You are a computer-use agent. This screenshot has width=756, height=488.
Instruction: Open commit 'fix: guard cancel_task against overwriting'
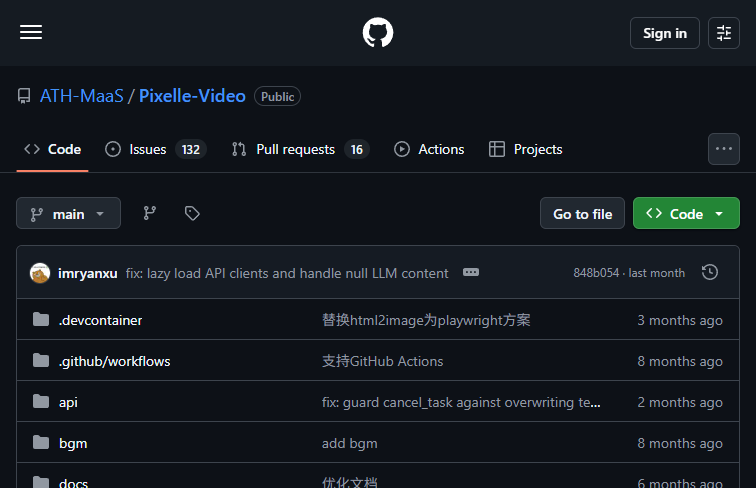pyautogui.click(x=461, y=402)
